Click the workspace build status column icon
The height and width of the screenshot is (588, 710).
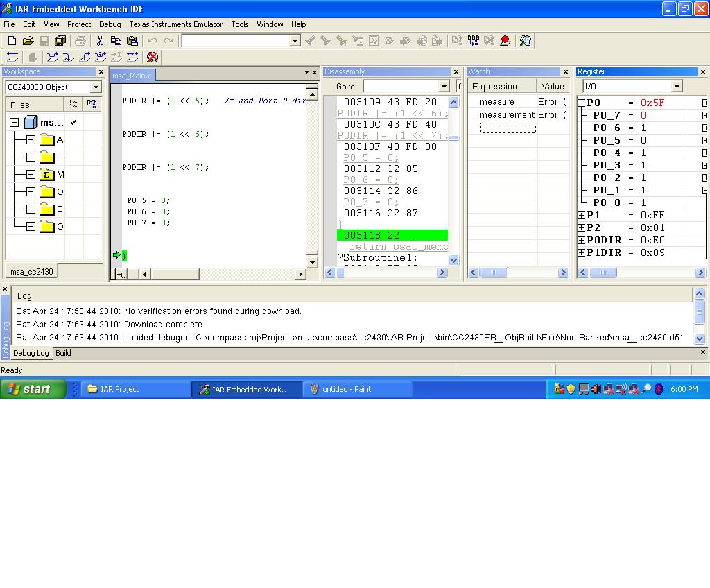coord(92,104)
